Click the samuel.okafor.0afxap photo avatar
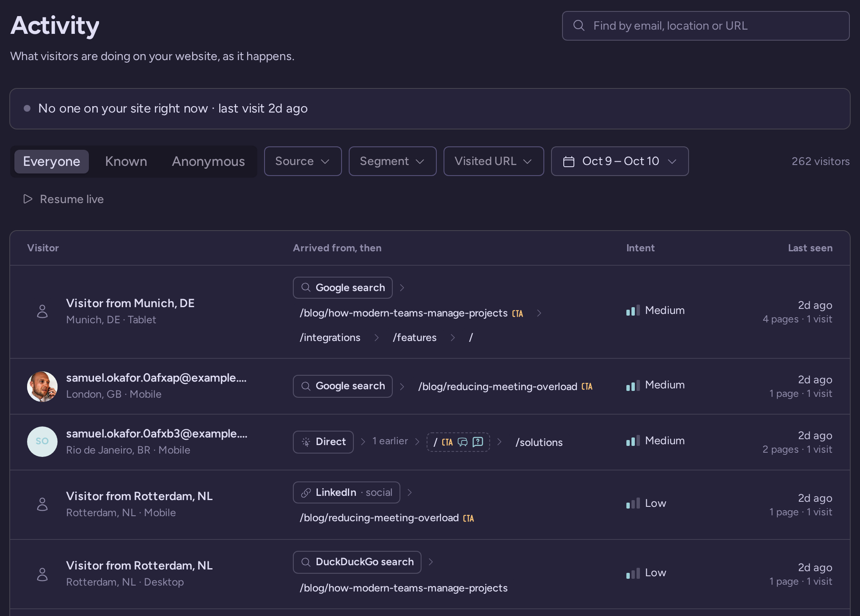The height and width of the screenshot is (616, 860). [42, 387]
